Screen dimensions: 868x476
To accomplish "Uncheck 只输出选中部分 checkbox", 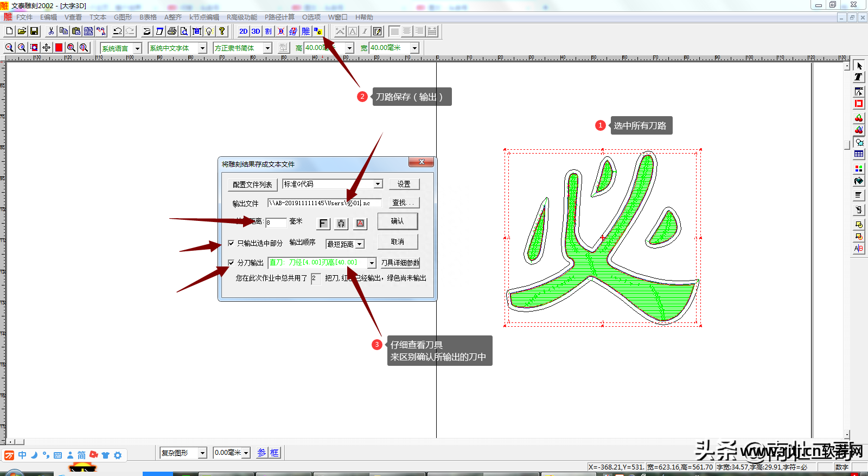I will click(x=231, y=243).
